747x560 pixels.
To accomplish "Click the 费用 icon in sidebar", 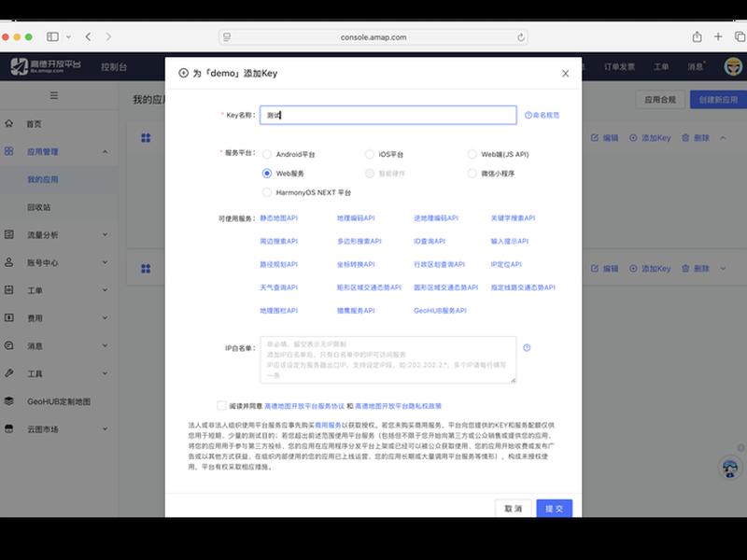I will coord(9,317).
